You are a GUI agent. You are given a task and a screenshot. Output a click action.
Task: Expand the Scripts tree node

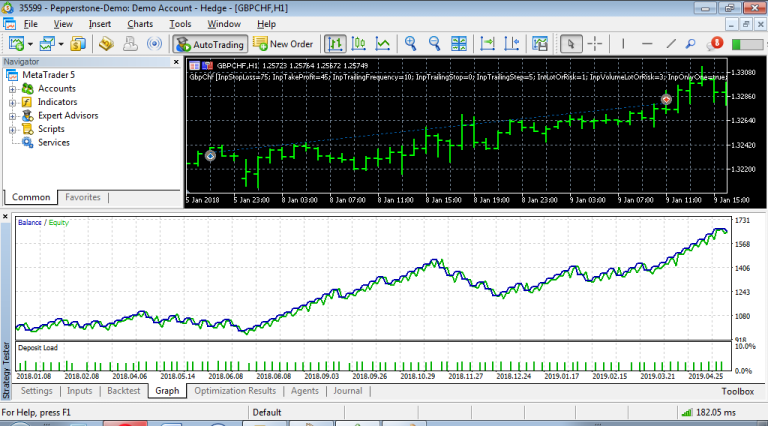[x=13, y=129]
